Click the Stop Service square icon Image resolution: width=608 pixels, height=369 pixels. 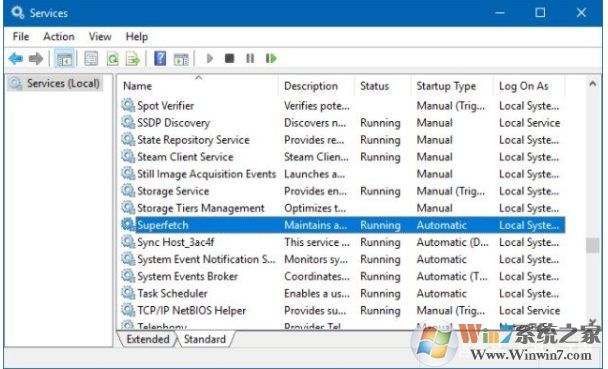coord(230,59)
